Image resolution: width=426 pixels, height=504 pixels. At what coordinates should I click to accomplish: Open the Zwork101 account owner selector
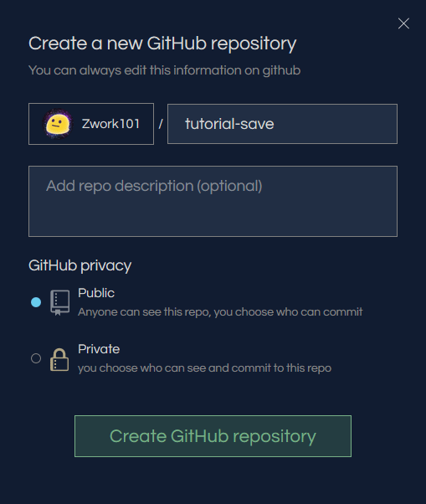[91, 124]
